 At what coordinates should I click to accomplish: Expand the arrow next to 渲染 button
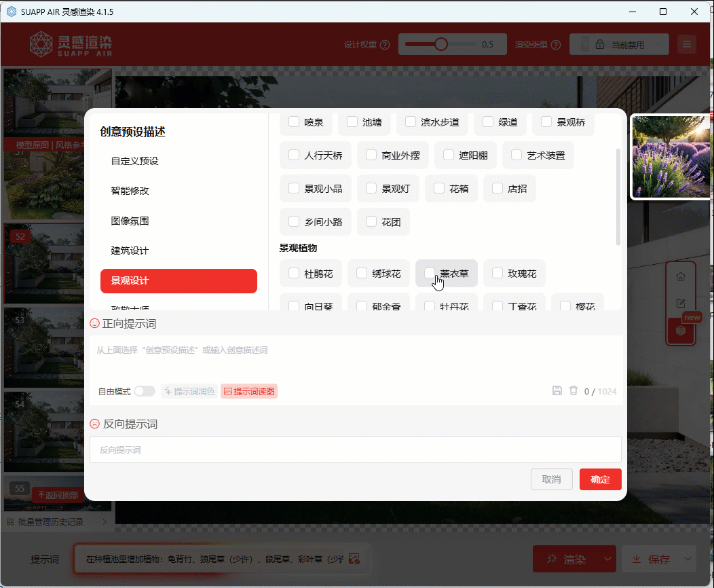pyautogui.click(x=607, y=559)
